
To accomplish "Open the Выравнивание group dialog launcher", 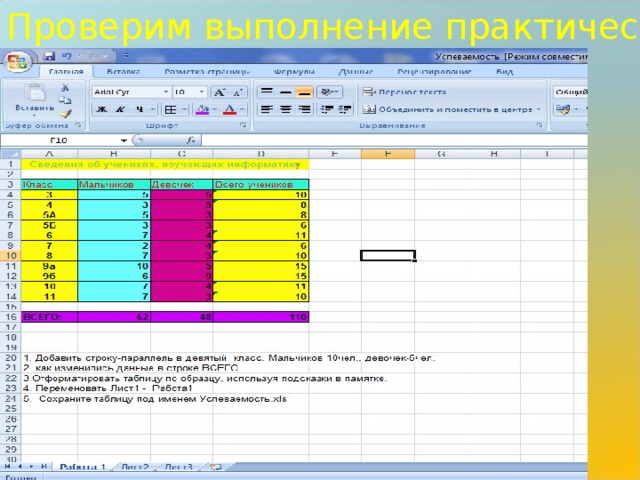I will [540, 125].
